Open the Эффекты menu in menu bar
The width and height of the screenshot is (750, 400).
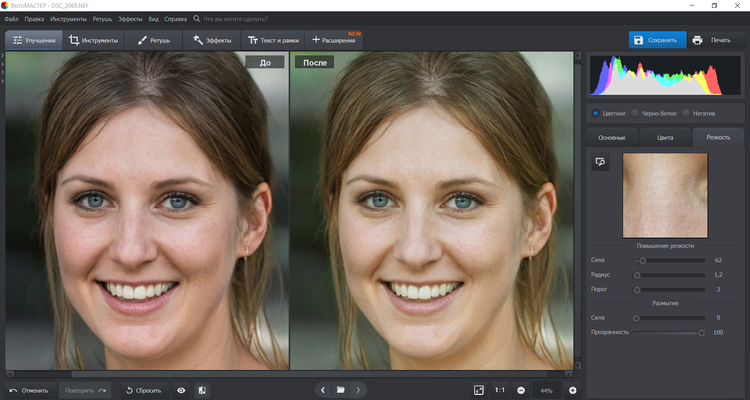130,19
